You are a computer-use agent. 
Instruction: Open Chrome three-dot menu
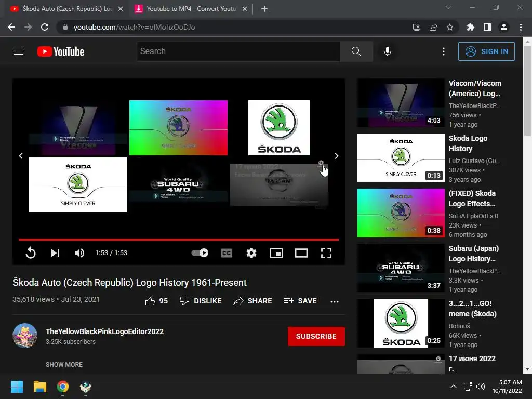pos(521,27)
